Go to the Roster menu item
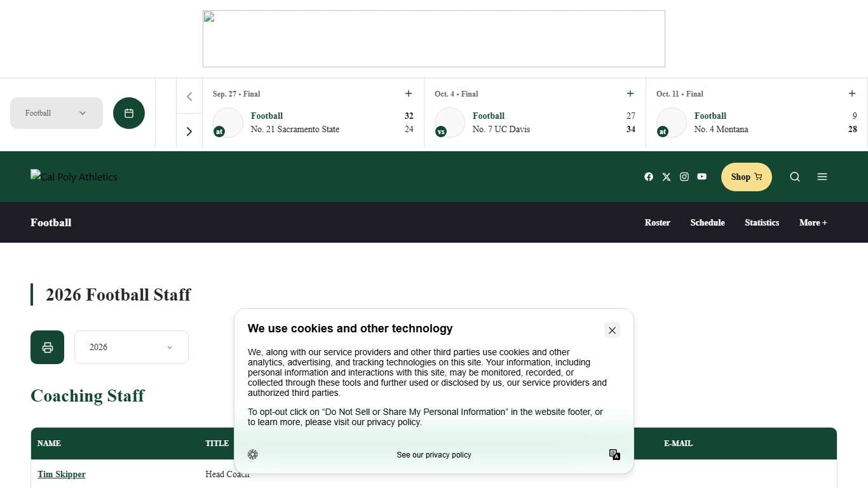This screenshot has width=868, height=488. pyautogui.click(x=657, y=222)
